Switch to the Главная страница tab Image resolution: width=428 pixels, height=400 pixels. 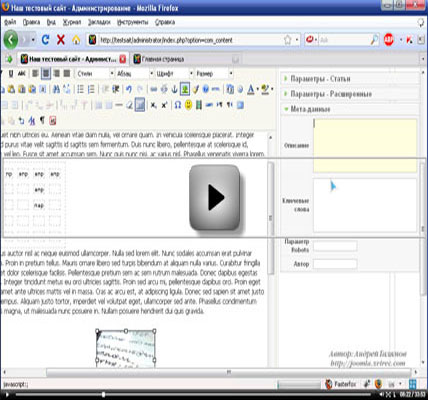(x=187, y=59)
